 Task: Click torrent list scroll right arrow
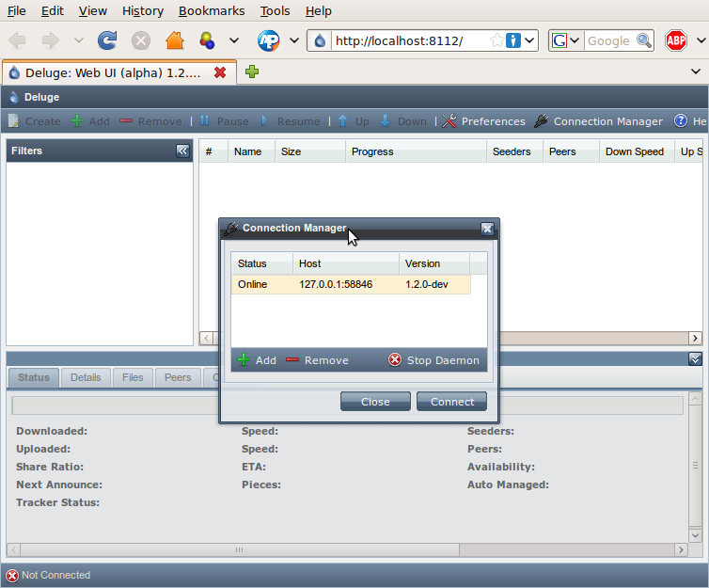(x=695, y=339)
